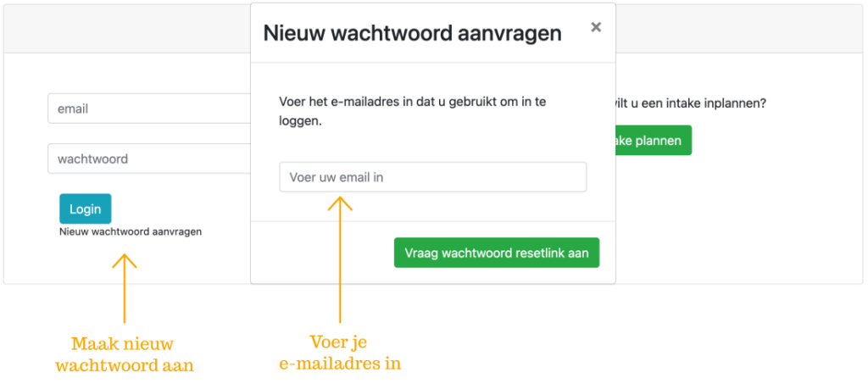Close the Nieuw wachtwoord aanvragen dialog
868x384 pixels.
(596, 27)
